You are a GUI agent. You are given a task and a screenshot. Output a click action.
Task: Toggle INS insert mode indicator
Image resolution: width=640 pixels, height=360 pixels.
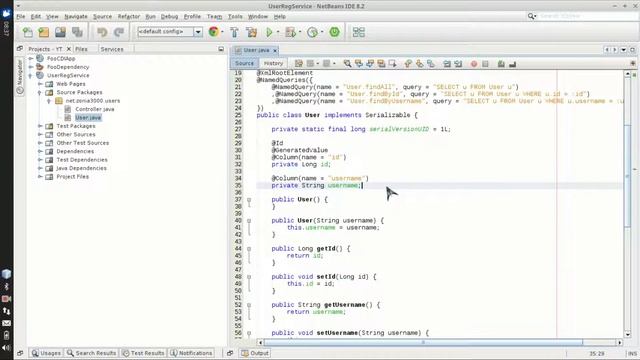point(633,353)
